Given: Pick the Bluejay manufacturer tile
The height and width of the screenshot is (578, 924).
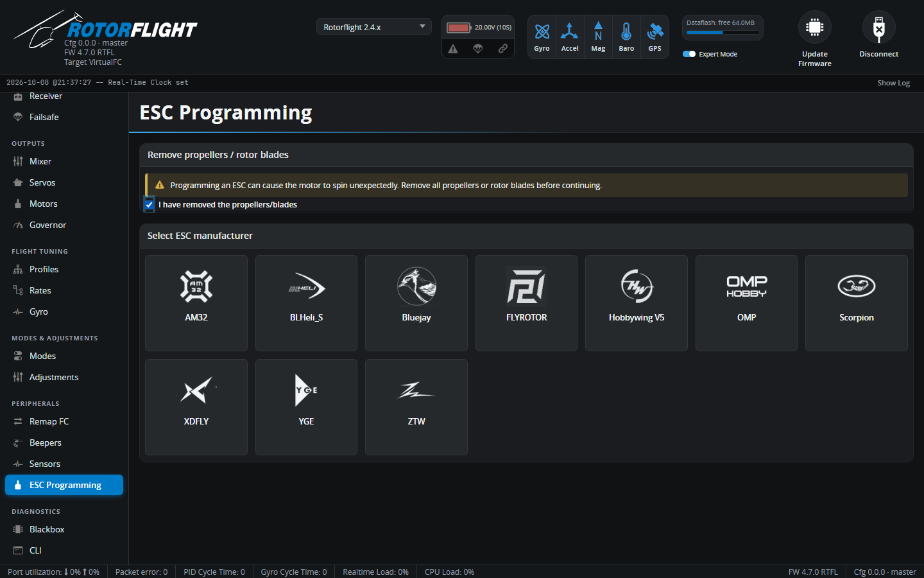Looking at the screenshot, I should tap(416, 303).
